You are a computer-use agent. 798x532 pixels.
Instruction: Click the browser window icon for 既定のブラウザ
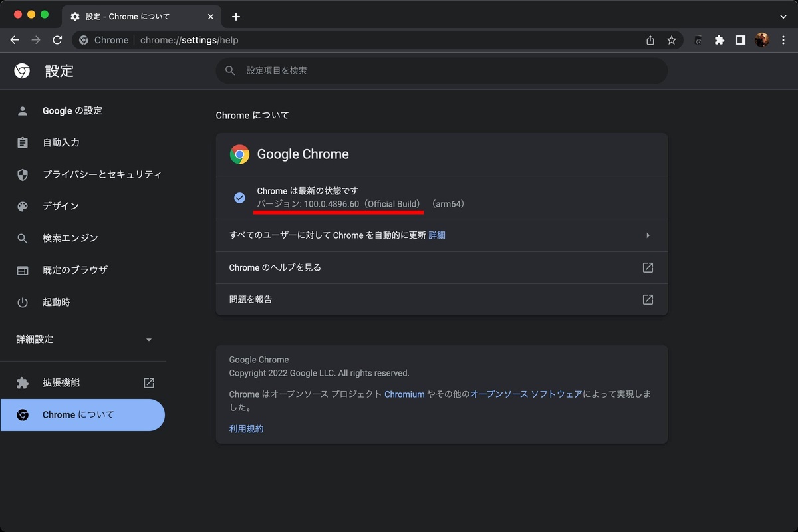23,271
